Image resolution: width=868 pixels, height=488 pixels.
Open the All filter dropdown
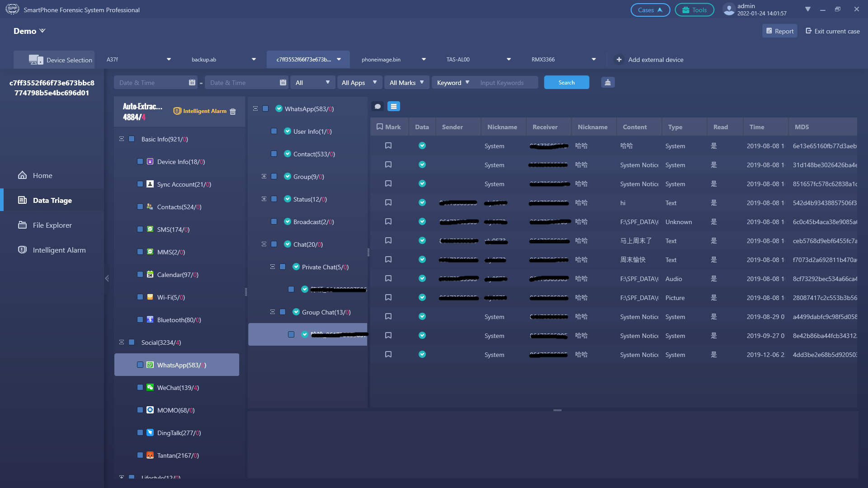pyautogui.click(x=312, y=83)
